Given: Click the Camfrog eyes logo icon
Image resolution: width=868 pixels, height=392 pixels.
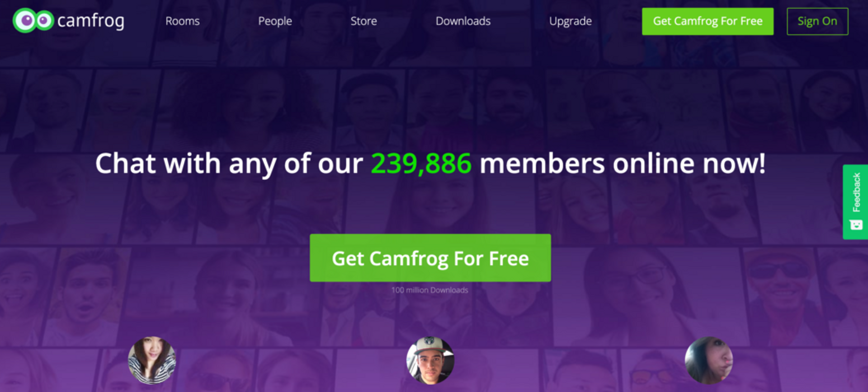Looking at the screenshot, I should tap(33, 20).
